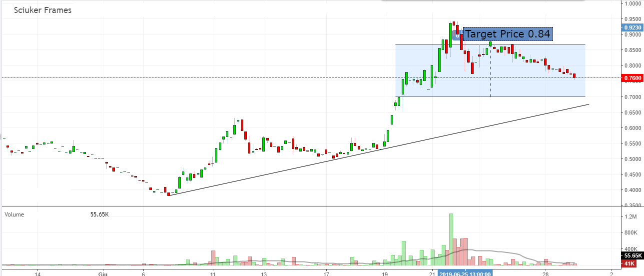Select the light blue rectangle drawing

click(x=490, y=70)
